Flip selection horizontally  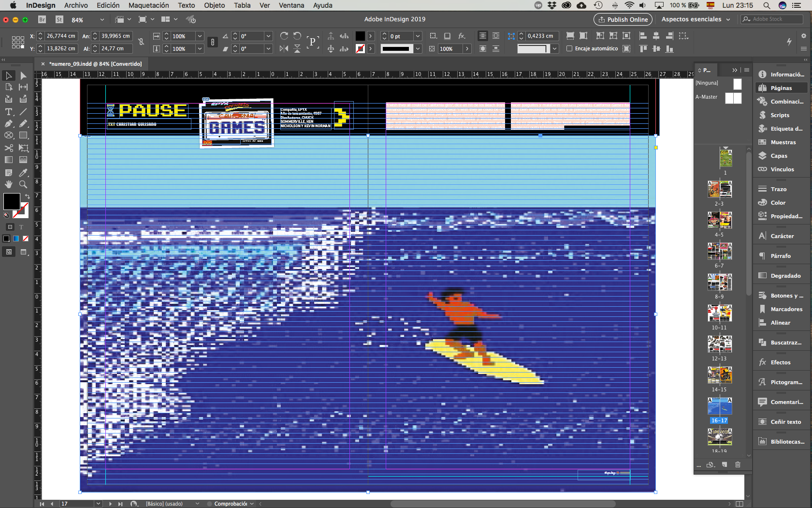pyautogui.click(x=284, y=48)
